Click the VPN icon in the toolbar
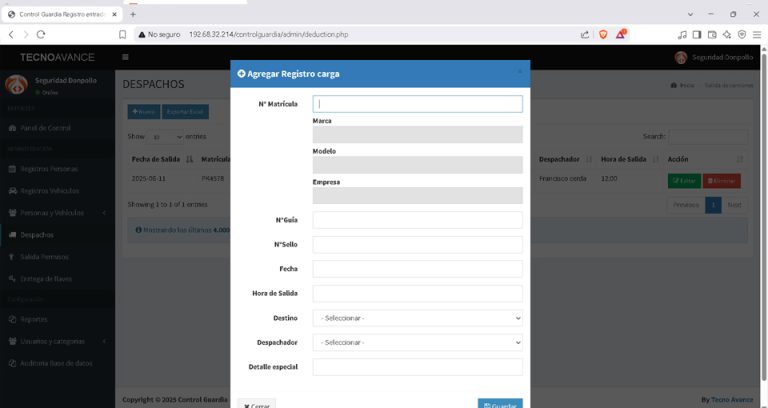The height and width of the screenshot is (408, 768). 742,34
